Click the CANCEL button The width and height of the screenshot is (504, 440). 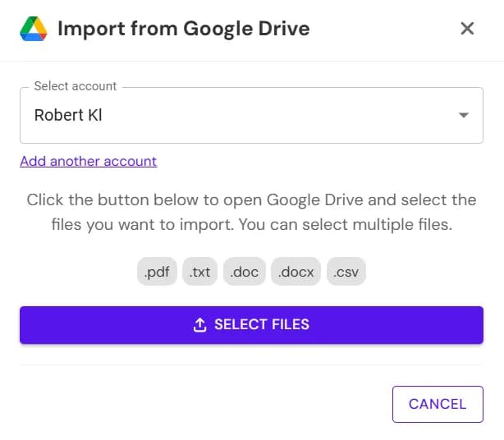[x=438, y=404]
